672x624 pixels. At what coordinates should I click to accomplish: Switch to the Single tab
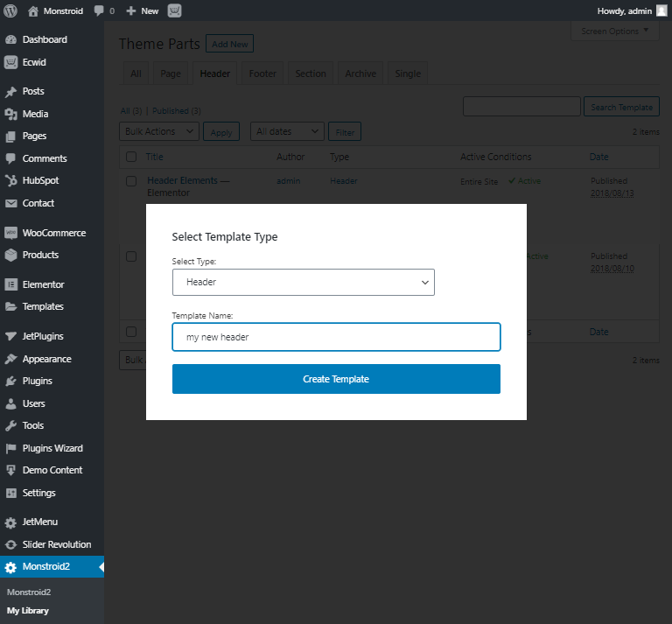[408, 74]
